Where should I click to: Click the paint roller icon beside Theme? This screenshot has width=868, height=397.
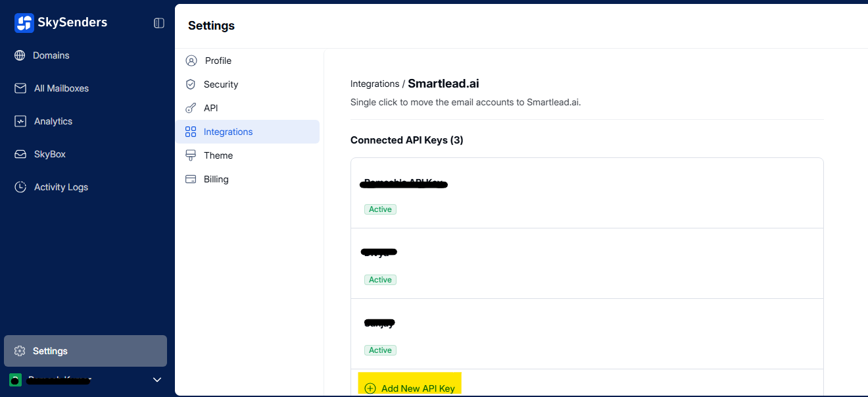click(191, 155)
